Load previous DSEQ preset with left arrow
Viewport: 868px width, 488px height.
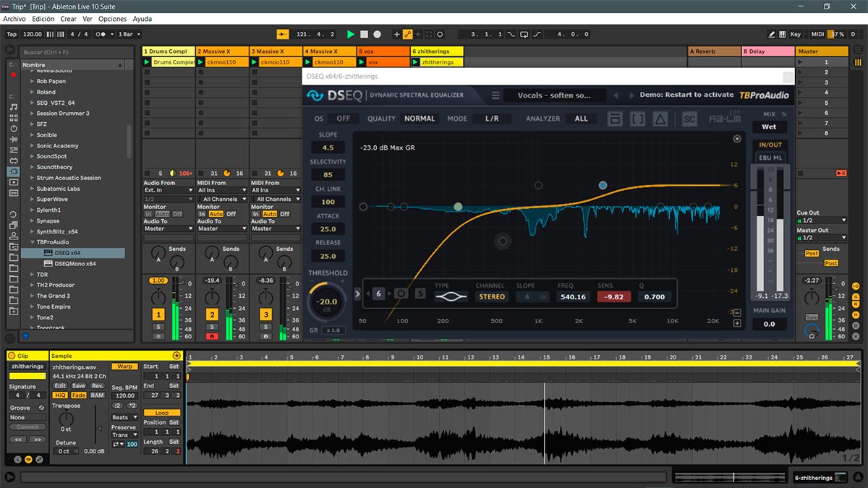point(616,95)
